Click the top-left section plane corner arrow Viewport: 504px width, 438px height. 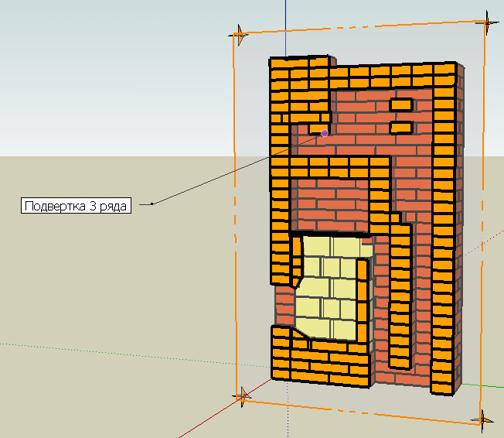pyautogui.click(x=240, y=34)
